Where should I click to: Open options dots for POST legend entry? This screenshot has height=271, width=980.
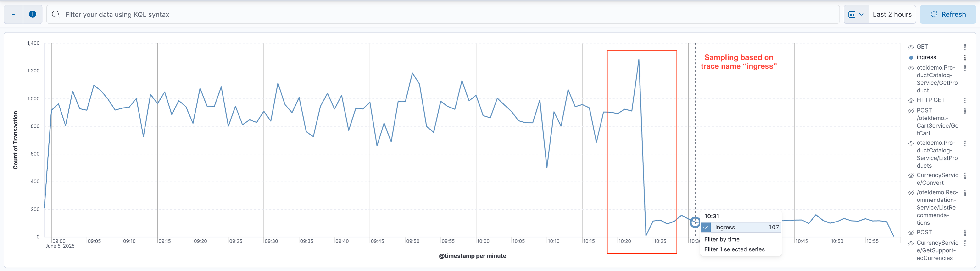[x=965, y=233]
